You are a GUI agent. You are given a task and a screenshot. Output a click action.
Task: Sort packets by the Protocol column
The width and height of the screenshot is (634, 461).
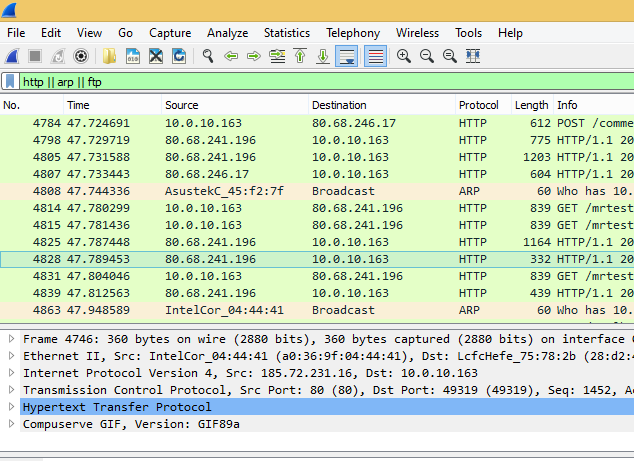pyautogui.click(x=478, y=105)
